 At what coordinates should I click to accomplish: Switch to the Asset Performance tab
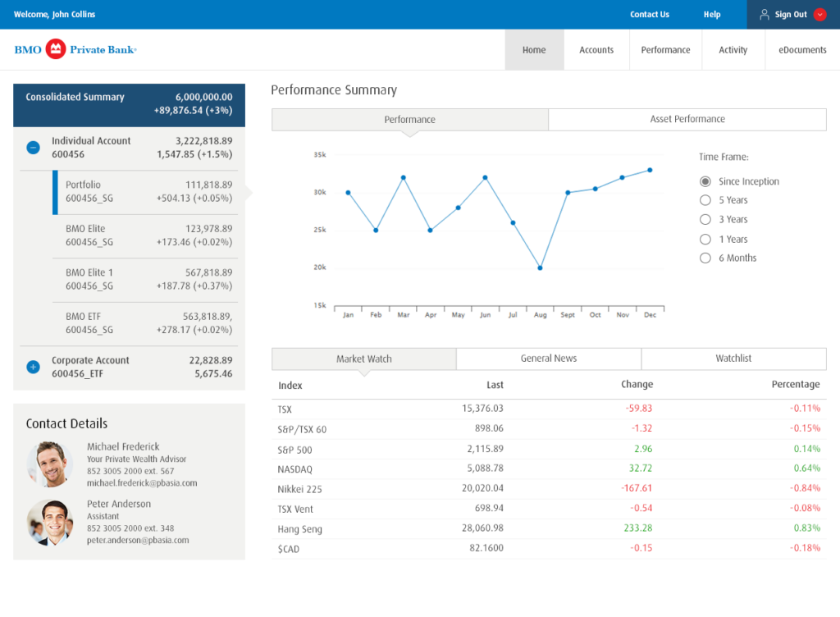pyautogui.click(x=687, y=120)
